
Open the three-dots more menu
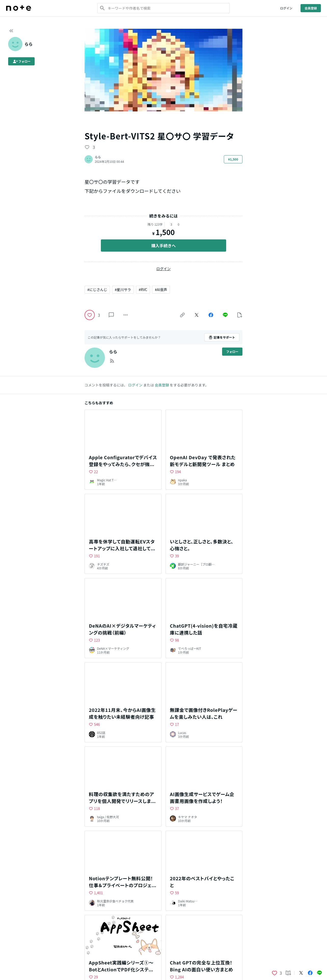[x=126, y=315]
